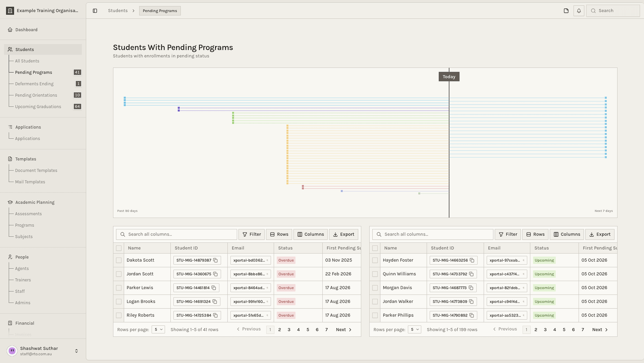Tick the checkbox for Riley Roberts
The width and height of the screenshot is (644, 363).
pos(119,315)
